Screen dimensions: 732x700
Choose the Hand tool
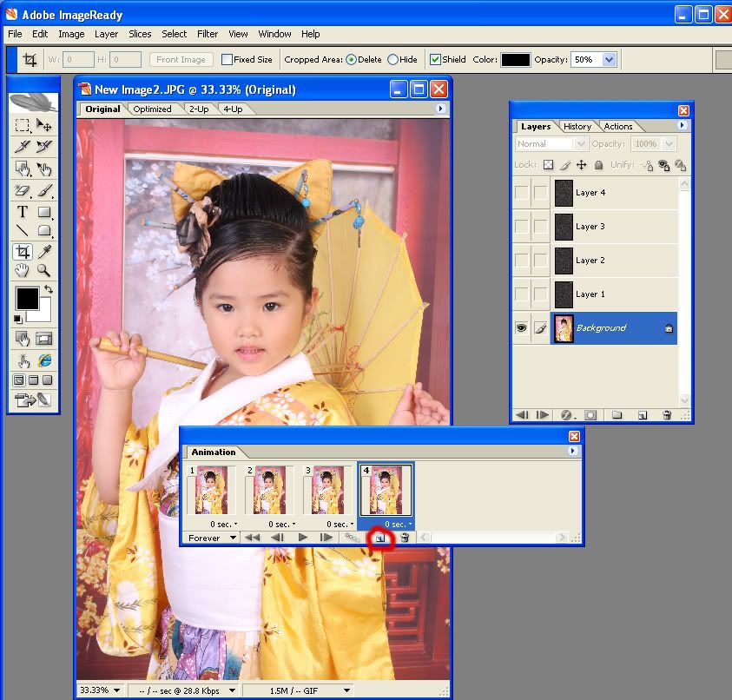pos(23,270)
